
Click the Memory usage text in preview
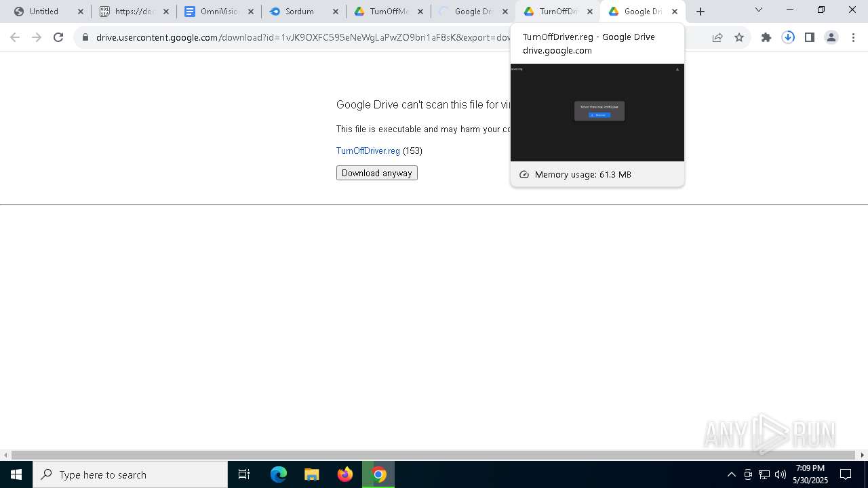[x=583, y=174]
